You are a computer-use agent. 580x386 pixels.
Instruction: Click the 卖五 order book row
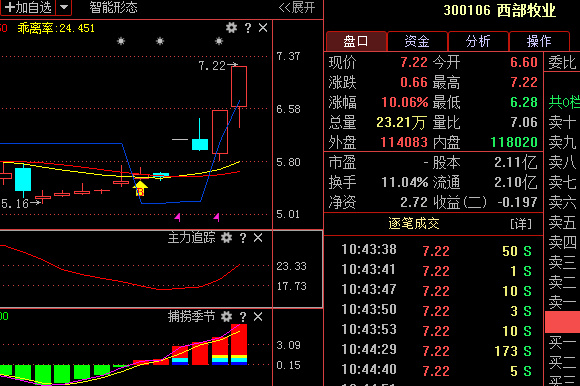click(x=562, y=222)
